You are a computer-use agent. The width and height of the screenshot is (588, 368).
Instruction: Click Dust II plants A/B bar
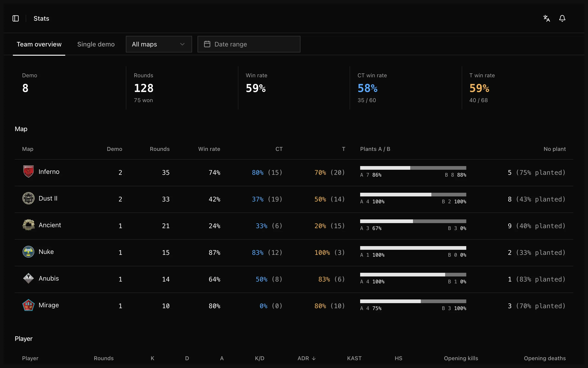[413, 195]
